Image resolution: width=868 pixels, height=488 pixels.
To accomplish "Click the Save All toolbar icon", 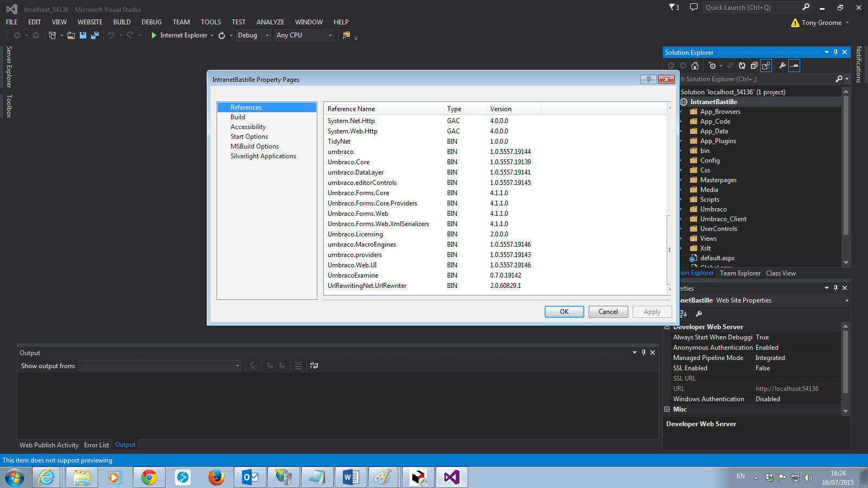I will (x=95, y=35).
